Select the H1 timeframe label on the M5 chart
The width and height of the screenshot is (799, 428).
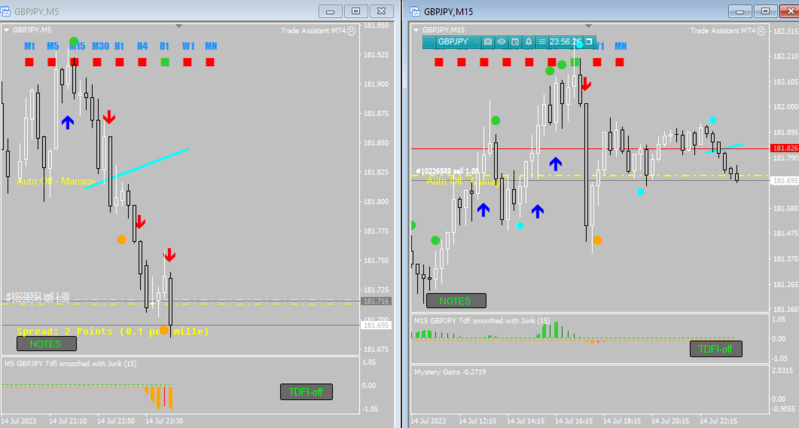119,46
